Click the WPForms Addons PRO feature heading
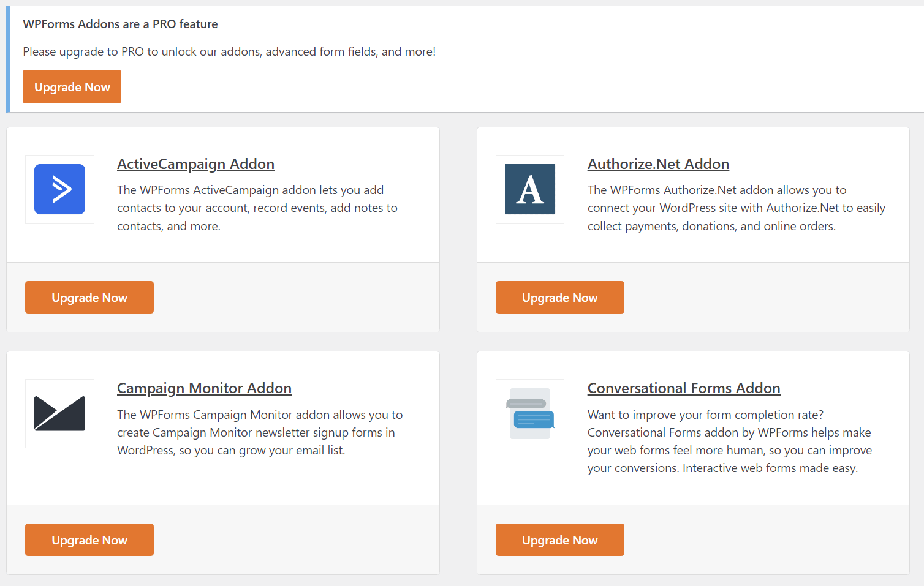 pyautogui.click(x=120, y=24)
